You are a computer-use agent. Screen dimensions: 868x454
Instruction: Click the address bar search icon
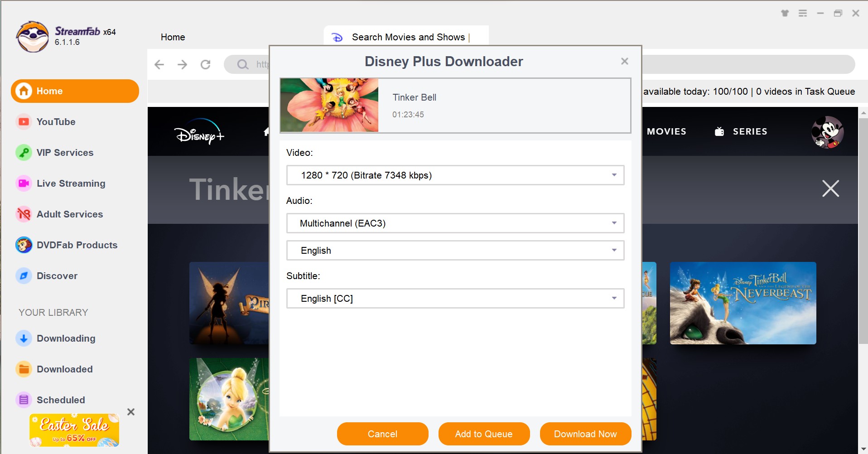click(x=243, y=65)
